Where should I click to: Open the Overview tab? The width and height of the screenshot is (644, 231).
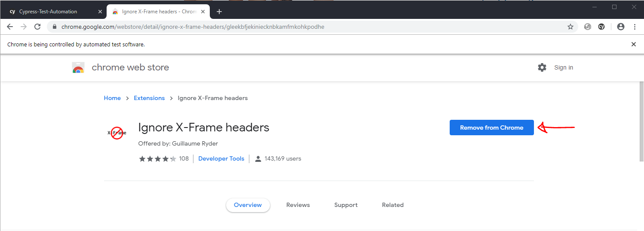tap(248, 205)
